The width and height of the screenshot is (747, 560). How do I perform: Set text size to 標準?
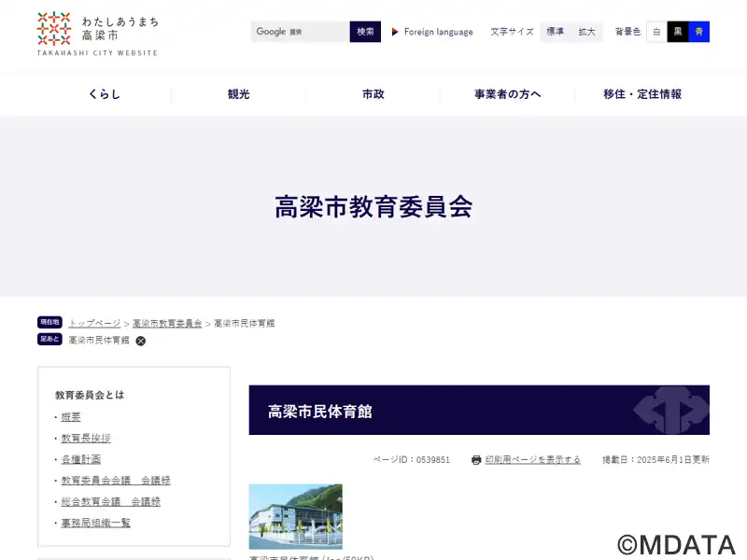[x=556, y=32]
